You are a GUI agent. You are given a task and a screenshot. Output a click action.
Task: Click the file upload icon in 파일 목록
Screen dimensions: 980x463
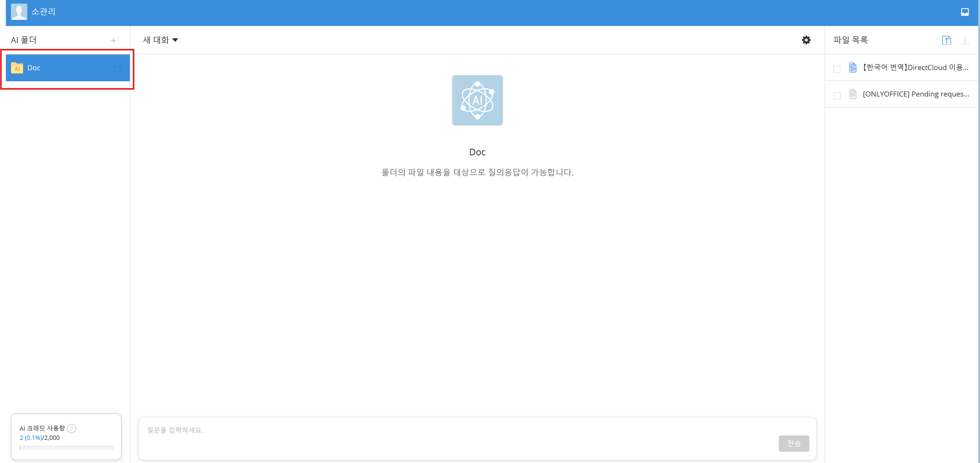point(946,40)
